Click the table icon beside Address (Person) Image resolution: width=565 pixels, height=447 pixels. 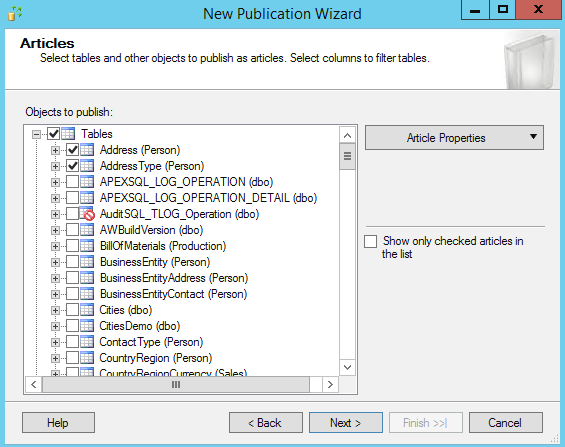(x=87, y=150)
